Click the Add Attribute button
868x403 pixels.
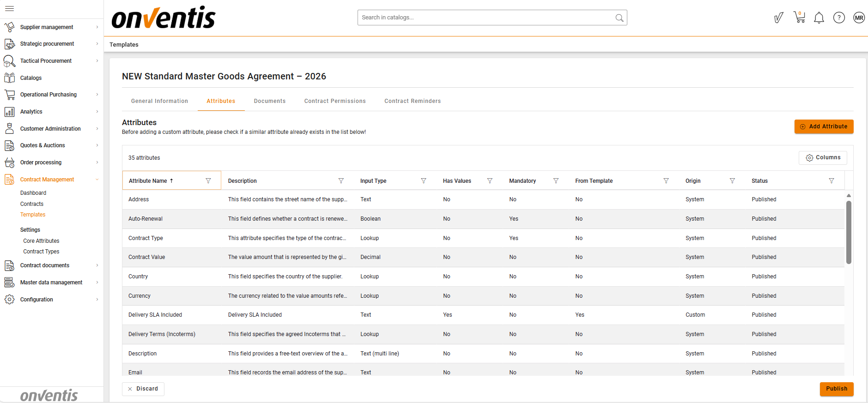point(824,126)
